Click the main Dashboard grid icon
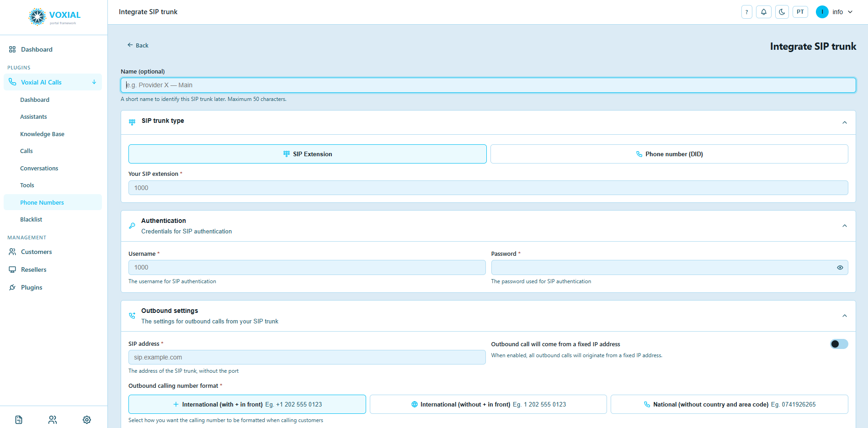This screenshot has width=868, height=428. pyautogui.click(x=12, y=49)
